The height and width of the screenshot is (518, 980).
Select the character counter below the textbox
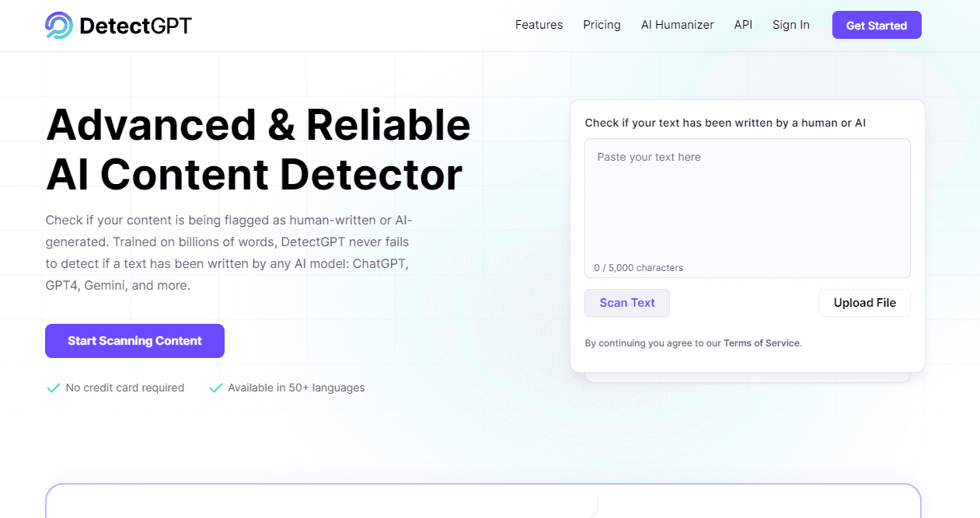pyautogui.click(x=637, y=267)
